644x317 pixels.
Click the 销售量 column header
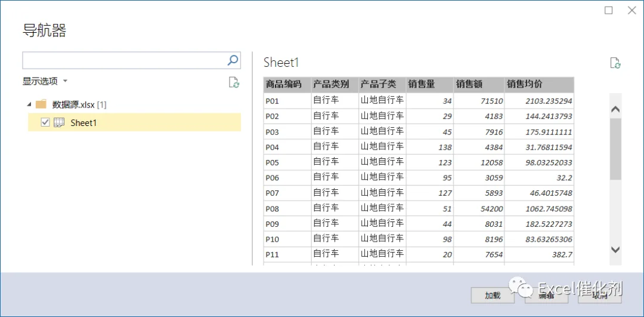pos(429,85)
